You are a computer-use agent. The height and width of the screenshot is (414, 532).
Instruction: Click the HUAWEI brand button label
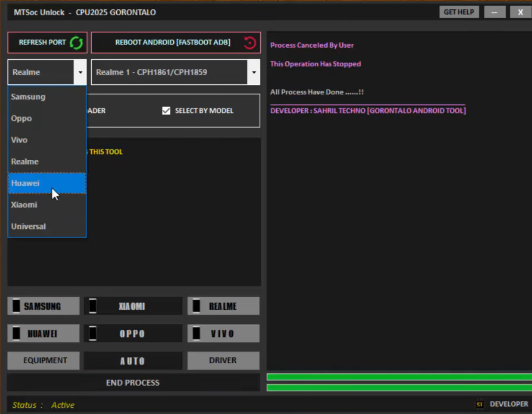coord(42,334)
